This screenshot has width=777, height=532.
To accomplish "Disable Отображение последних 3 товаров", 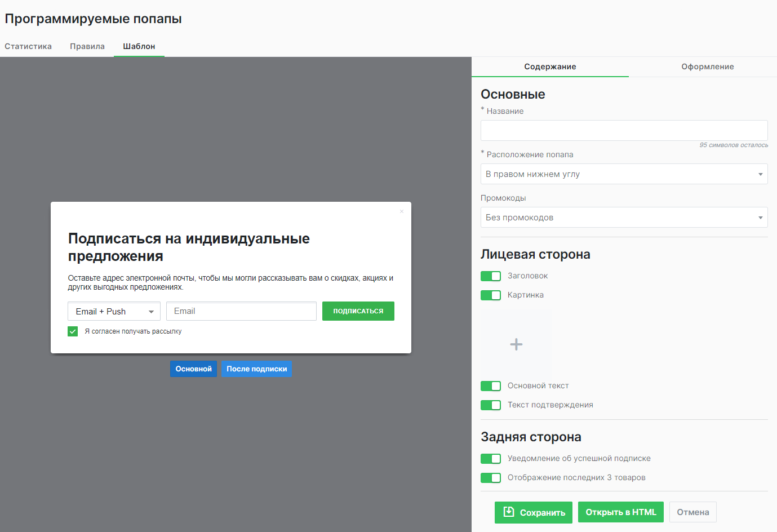I will click(490, 477).
